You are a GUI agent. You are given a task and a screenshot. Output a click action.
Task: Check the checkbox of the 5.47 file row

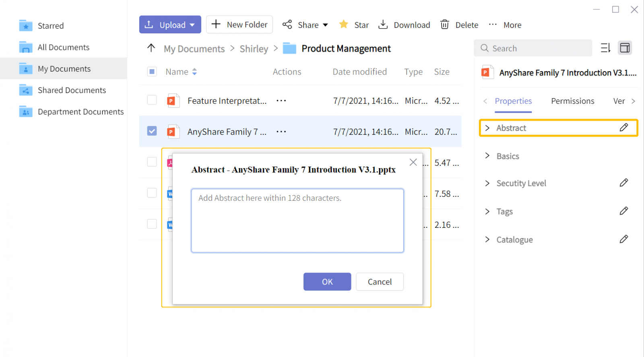click(152, 162)
